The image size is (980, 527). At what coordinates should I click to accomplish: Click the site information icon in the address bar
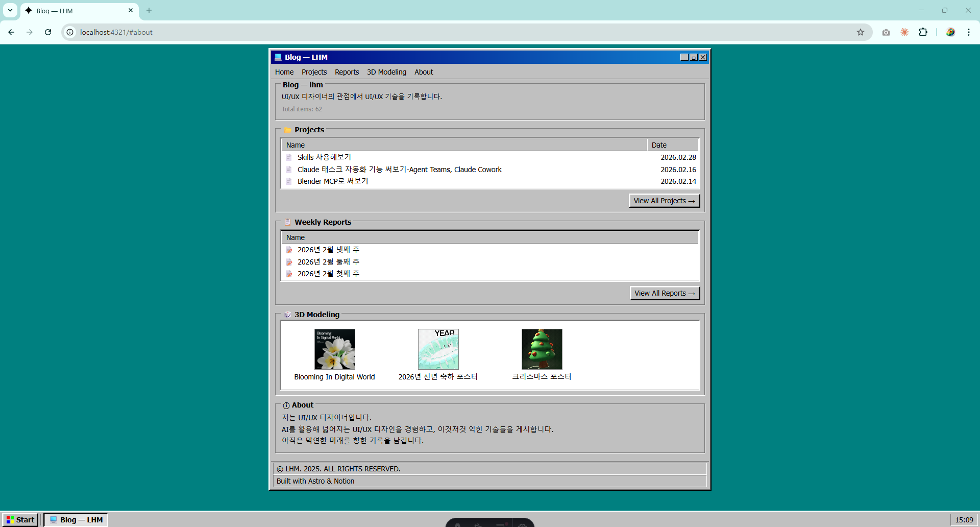tap(70, 32)
